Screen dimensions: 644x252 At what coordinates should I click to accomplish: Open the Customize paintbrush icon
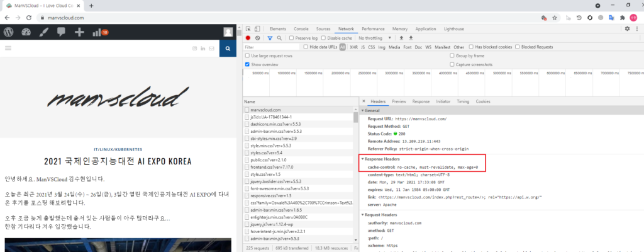coord(43,32)
